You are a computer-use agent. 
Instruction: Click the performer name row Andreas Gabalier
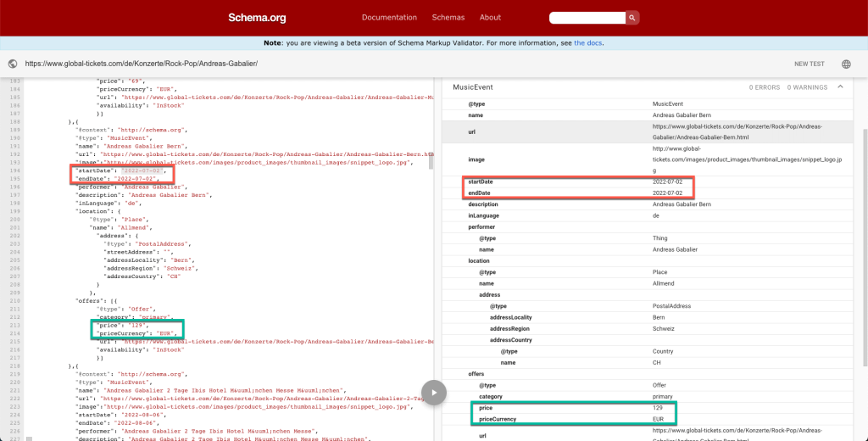[x=647, y=249]
